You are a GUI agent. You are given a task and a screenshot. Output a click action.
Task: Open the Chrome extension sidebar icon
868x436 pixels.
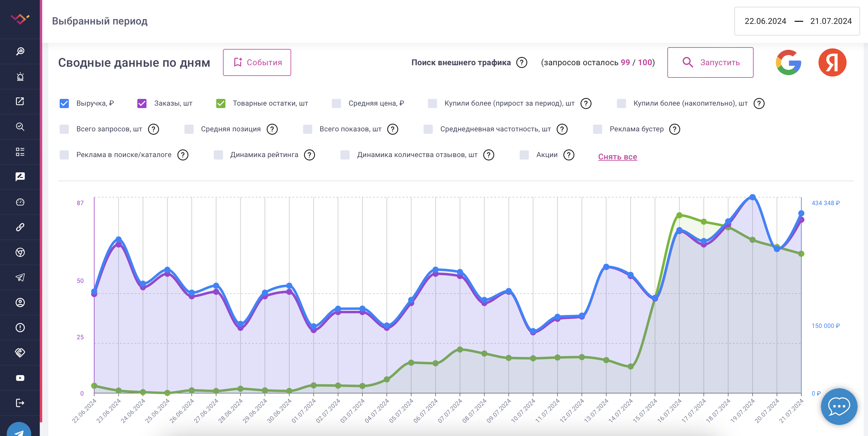click(20, 252)
